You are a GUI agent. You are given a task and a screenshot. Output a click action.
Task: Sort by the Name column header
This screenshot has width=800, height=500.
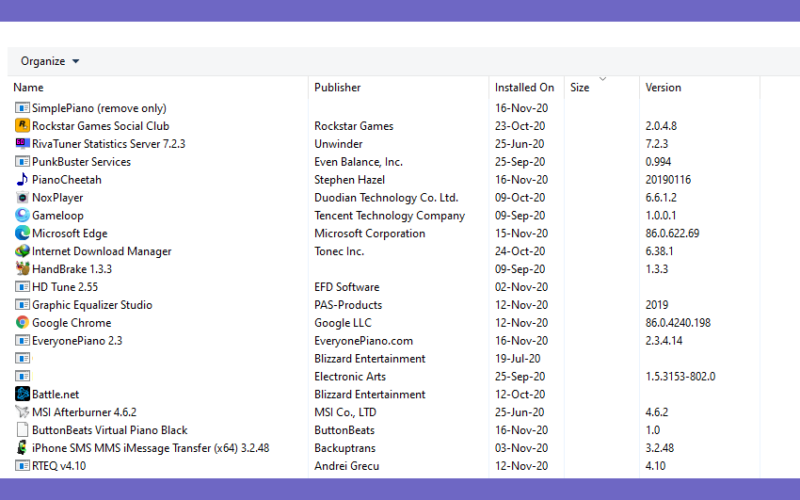[x=28, y=87]
